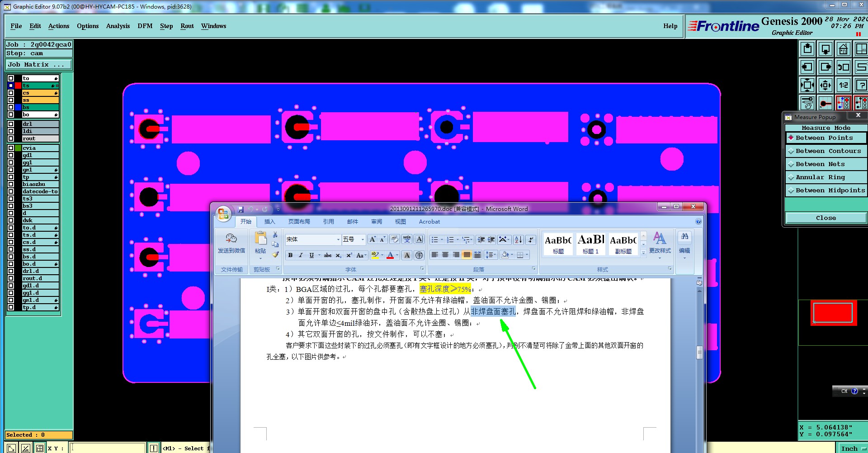Toggle the checkbox for layer 'biaozhu'
The image size is (868, 453).
click(x=11, y=184)
